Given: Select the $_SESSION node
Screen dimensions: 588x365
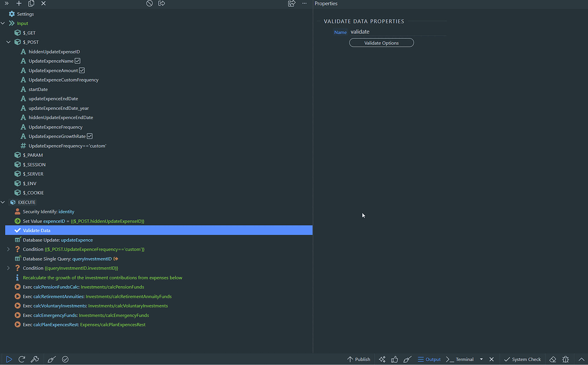Looking at the screenshot, I should click(30, 165).
